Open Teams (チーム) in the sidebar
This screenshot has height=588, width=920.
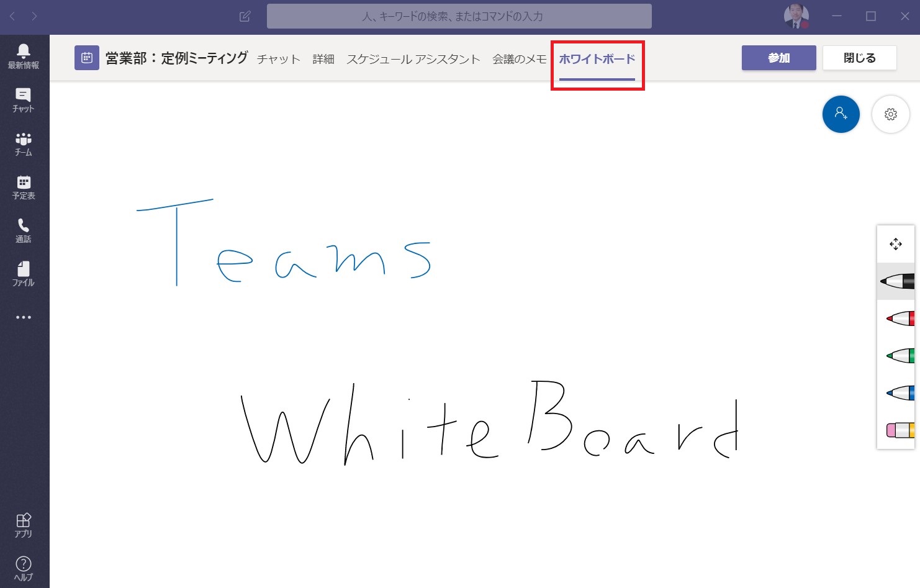click(24, 143)
